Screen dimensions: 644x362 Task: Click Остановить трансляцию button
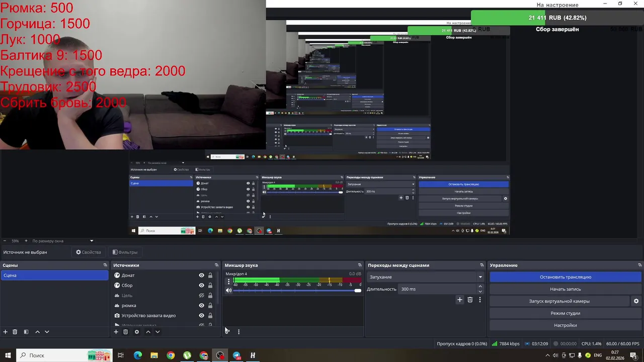(566, 277)
